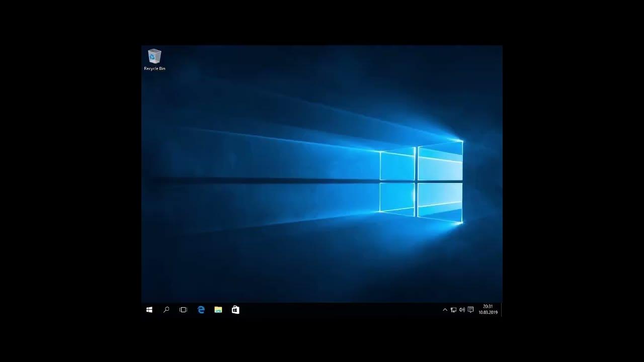Open the Action Center notifications icon
This screenshot has width=644, height=362.
(470, 310)
